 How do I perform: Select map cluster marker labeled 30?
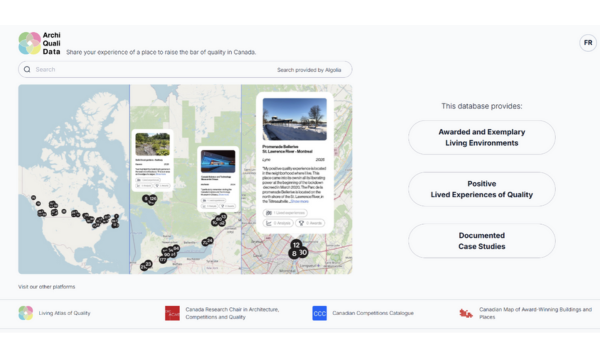click(x=303, y=252)
